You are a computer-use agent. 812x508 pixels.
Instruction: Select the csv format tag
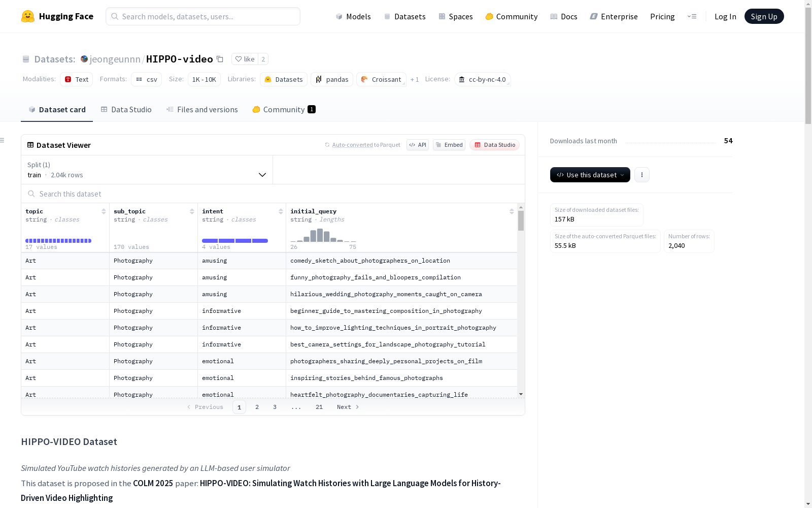pyautogui.click(x=146, y=79)
